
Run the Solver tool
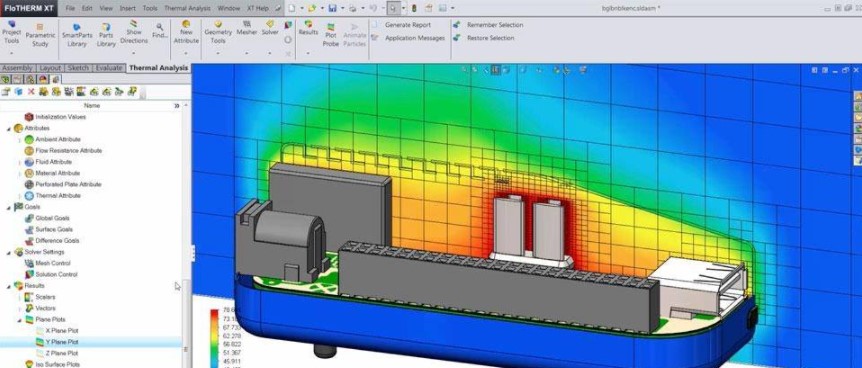[x=270, y=28]
